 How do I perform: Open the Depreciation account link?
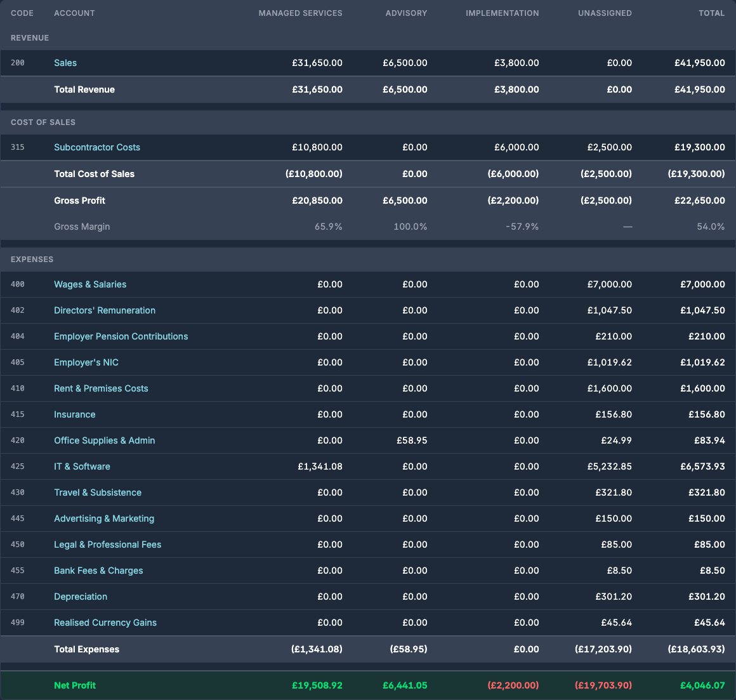tap(81, 597)
